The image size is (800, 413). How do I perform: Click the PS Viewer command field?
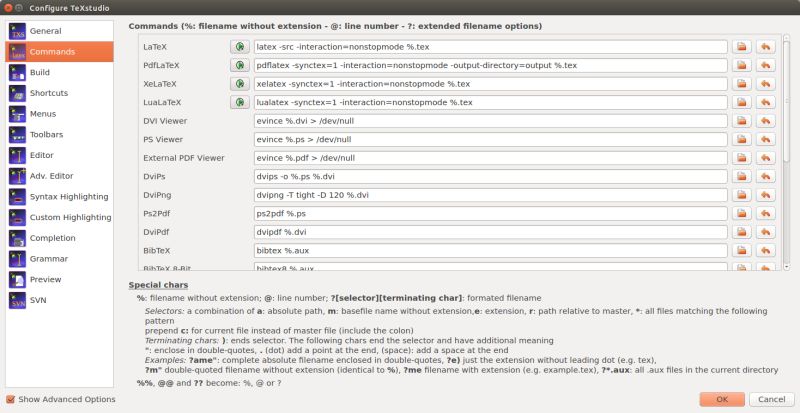click(x=491, y=139)
